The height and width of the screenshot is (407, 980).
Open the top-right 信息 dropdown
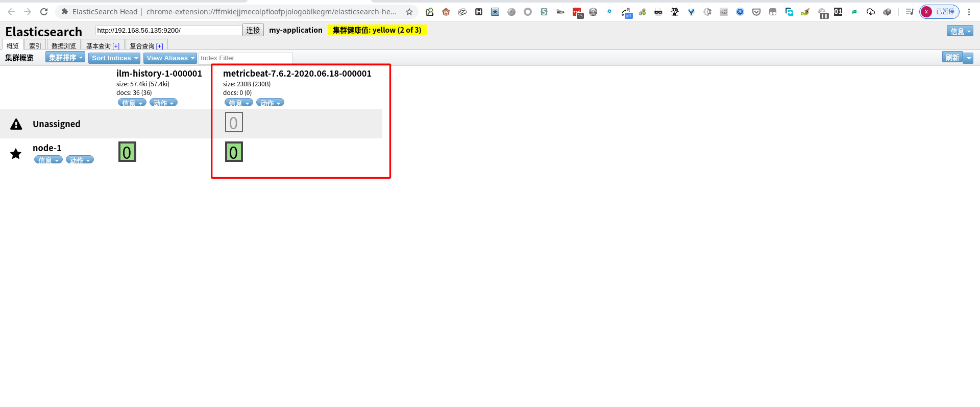tap(960, 31)
